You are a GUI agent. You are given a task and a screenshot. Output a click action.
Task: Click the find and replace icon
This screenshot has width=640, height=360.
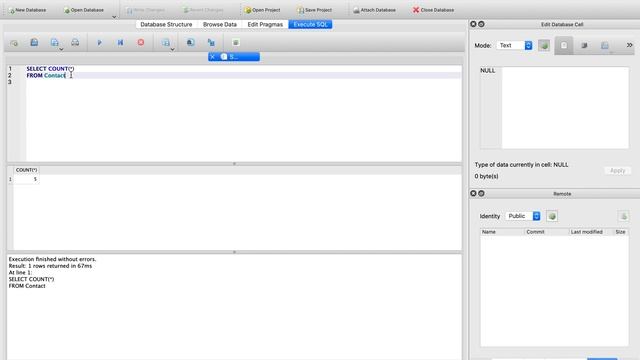[x=211, y=42]
